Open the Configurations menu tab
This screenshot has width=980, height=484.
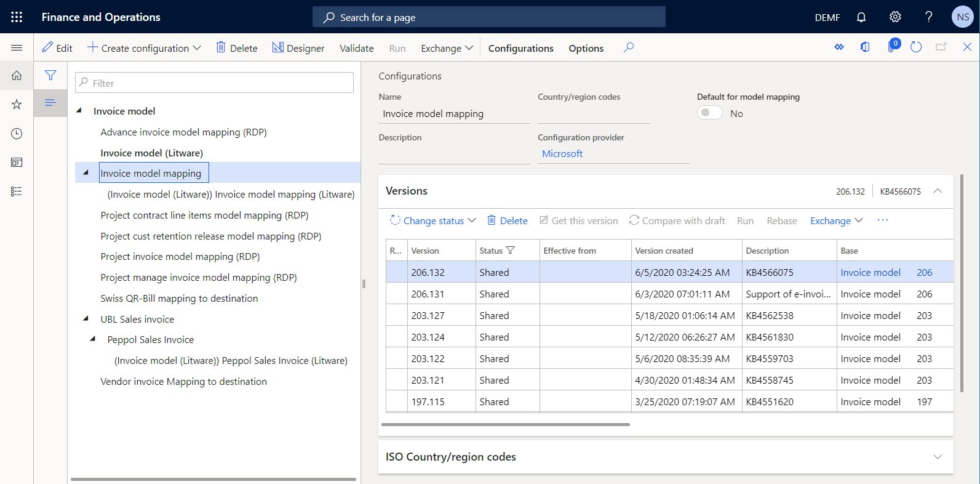pyautogui.click(x=520, y=48)
